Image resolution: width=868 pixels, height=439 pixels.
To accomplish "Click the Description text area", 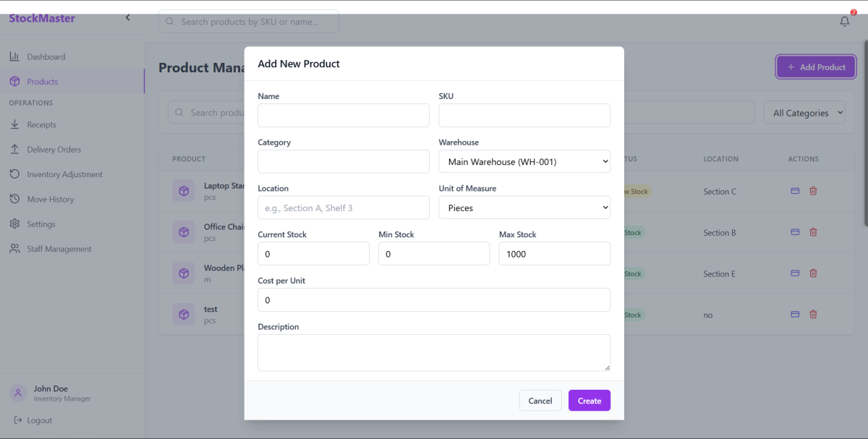I will (434, 352).
